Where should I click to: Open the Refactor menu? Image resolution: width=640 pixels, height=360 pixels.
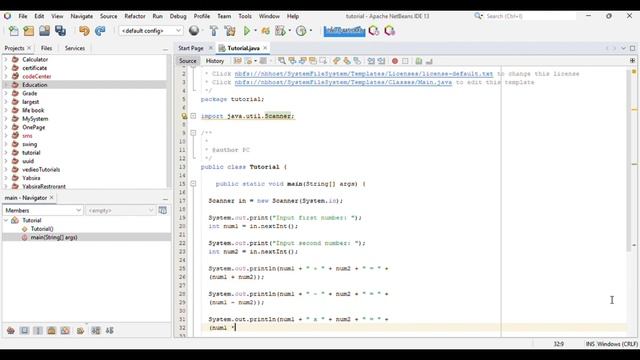(135, 16)
